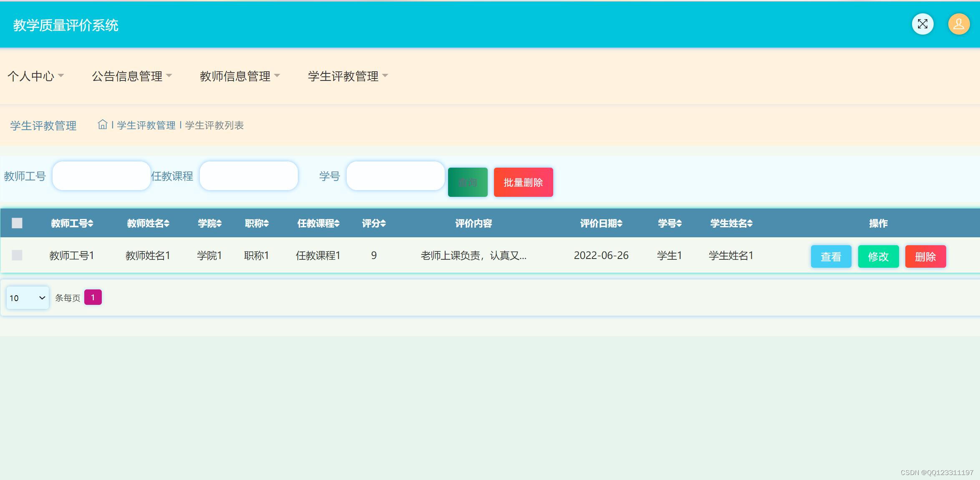The image size is (980, 480).
Task: Click the cell 教师姓名1
Action: [148, 255]
